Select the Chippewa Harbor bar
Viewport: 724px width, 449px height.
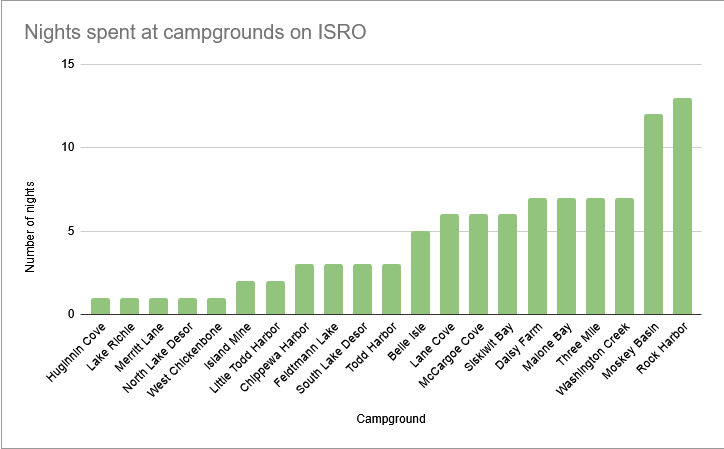point(304,289)
